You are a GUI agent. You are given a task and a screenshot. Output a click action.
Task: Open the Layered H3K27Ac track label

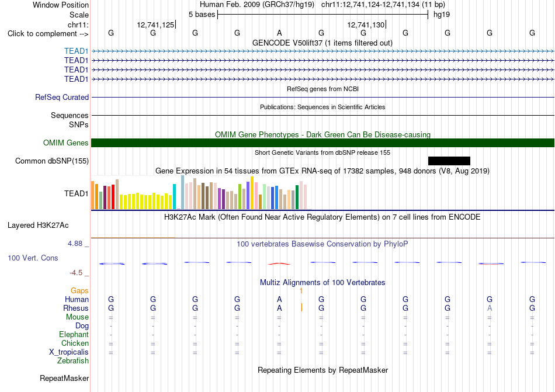click(38, 226)
